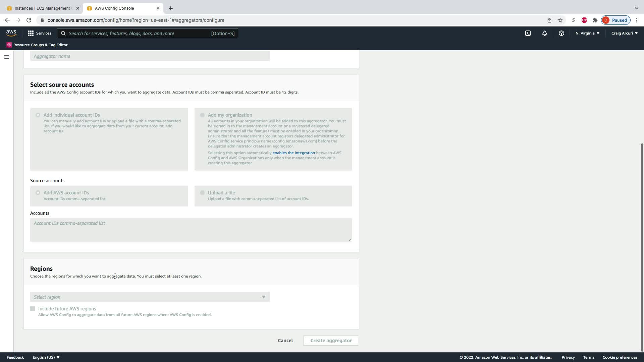Open N. Virginia region selector
This screenshot has width=644, height=362.
(x=587, y=33)
